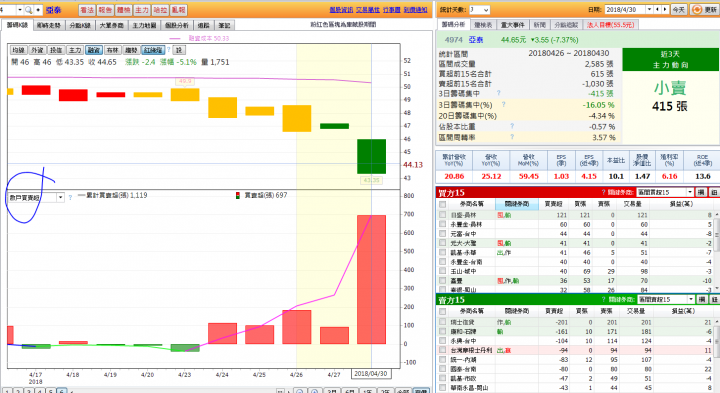This screenshot has height=393, width=720.
Task: Open the date picker dropdown arrow
Action: click(x=649, y=10)
